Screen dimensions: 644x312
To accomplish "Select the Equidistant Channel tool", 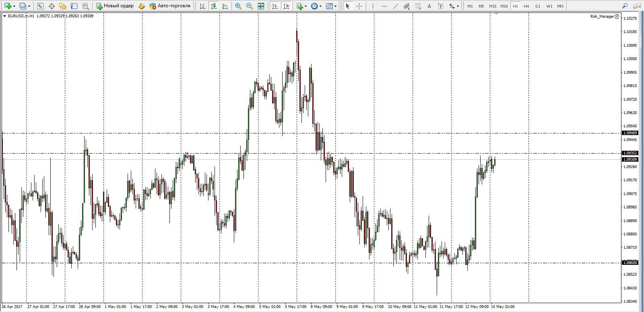I will (407, 6).
